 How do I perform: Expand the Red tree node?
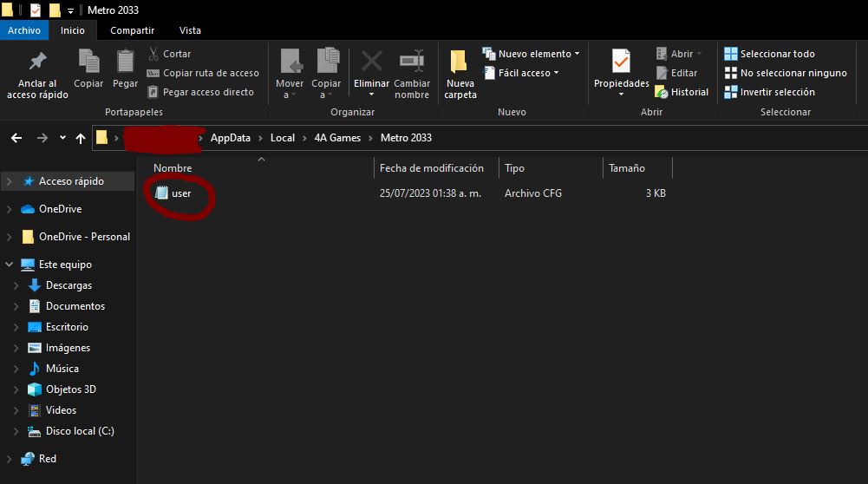click(9, 459)
